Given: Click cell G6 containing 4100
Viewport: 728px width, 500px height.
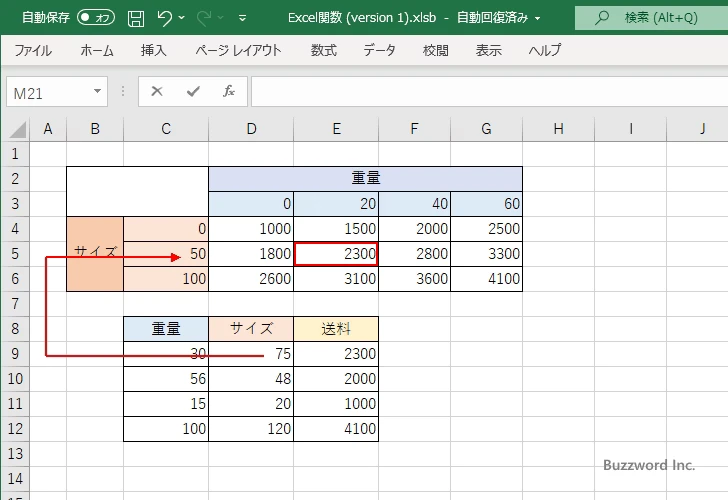Looking at the screenshot, I should tap(487, 279).
